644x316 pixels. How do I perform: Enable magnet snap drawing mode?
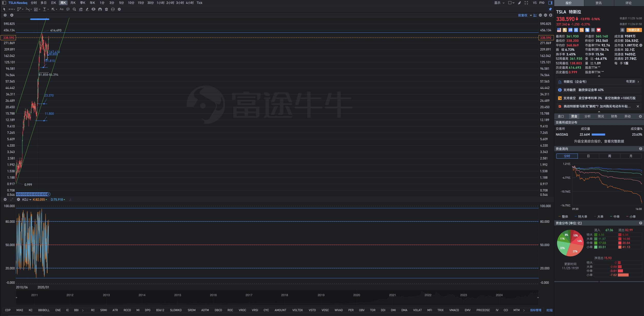[100, 9]
